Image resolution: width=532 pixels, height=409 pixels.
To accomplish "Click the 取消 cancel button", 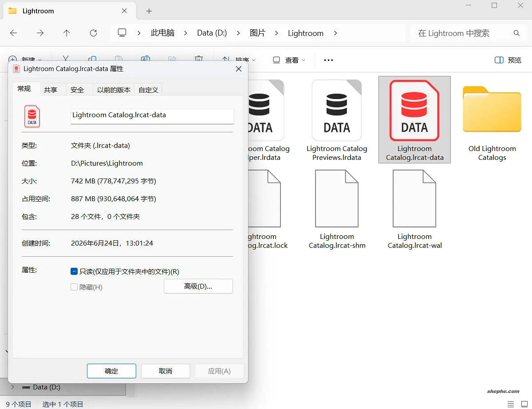I will pyautogui.click(x=165, y=371).
